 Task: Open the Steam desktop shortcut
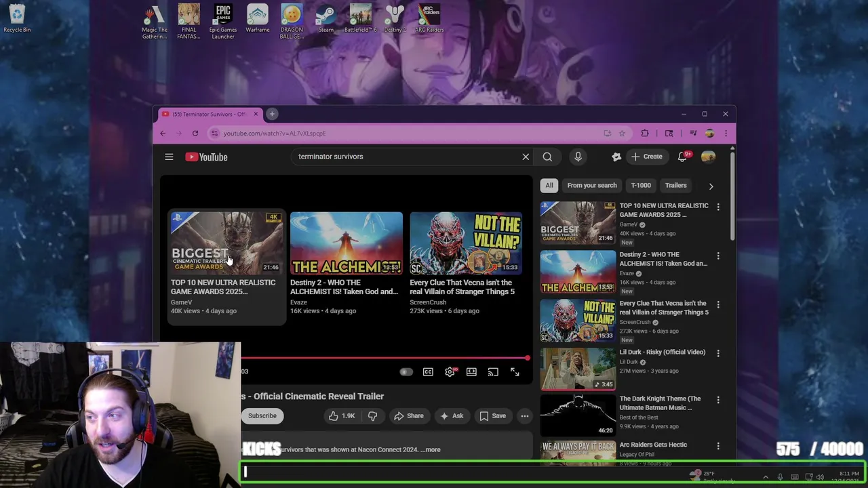326,19
